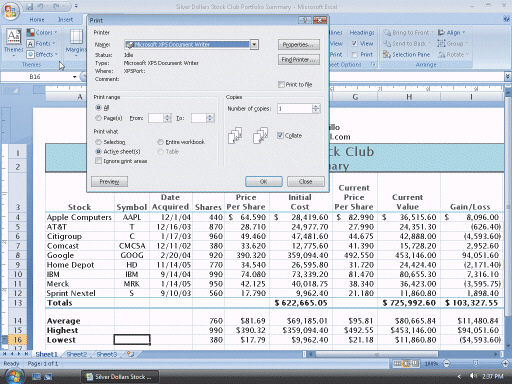
Task: Click the Number of copies field
Action: tap(295, 108)
